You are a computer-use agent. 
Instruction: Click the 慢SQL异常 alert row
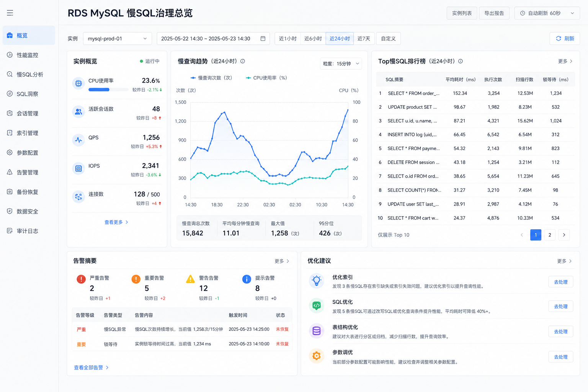(182, 329)
